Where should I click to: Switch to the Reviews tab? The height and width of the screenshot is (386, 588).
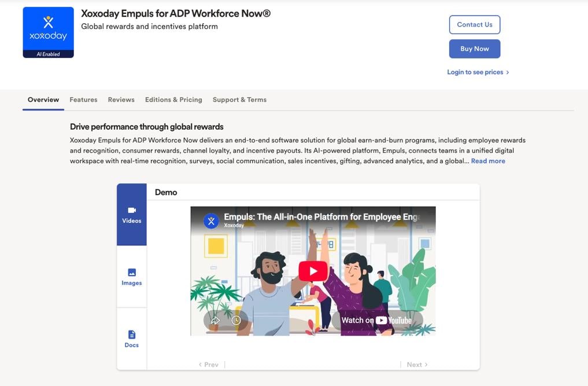click(x=121, y=100)
